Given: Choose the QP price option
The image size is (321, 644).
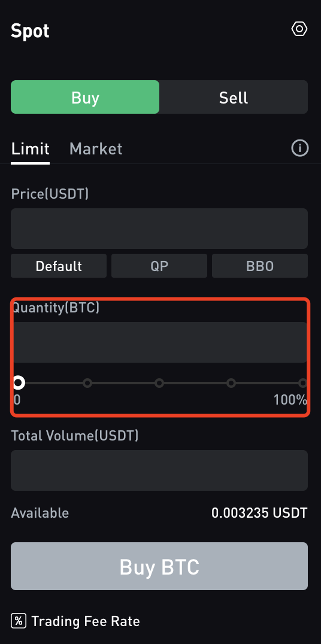Looking at the screenshot, I should [159, 266].
